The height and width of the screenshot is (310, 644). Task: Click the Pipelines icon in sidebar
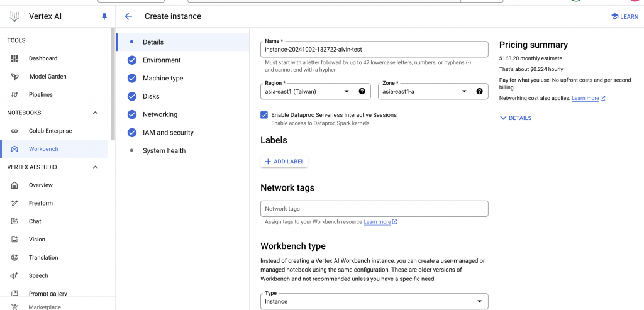pyautogui.click(x=14, y=95)
